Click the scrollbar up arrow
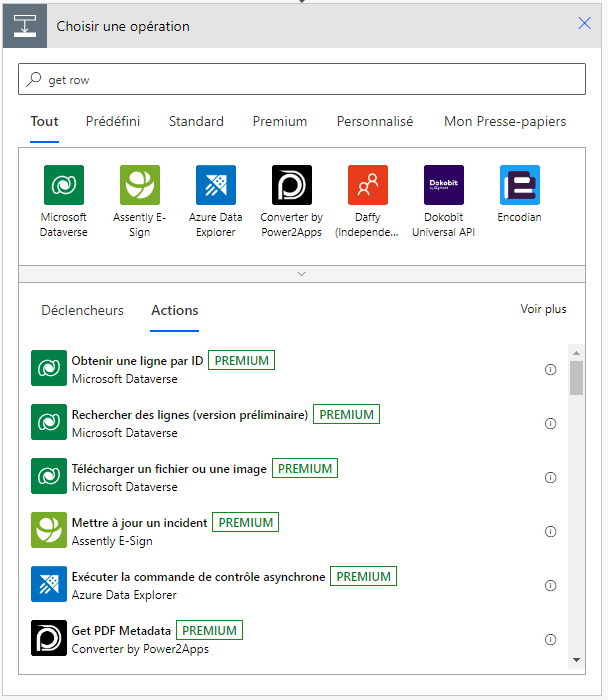Screen dimensions: 608x700 [x=576, y=353]
